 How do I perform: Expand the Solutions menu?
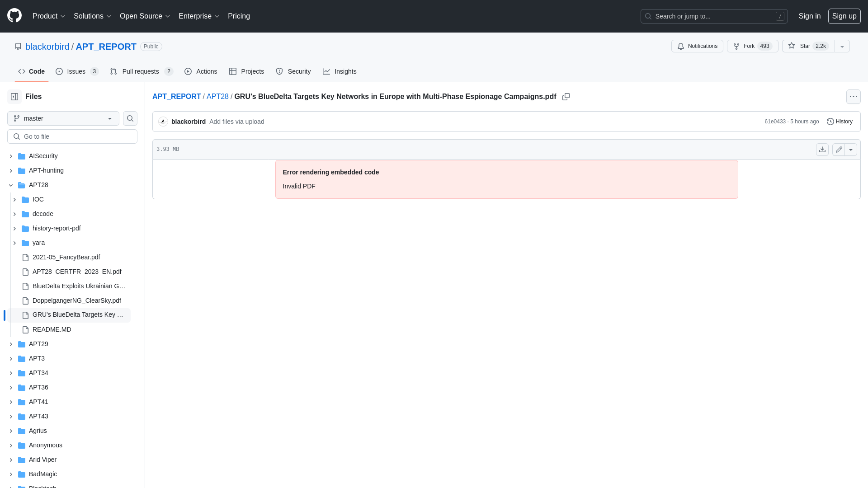[93, 16]
